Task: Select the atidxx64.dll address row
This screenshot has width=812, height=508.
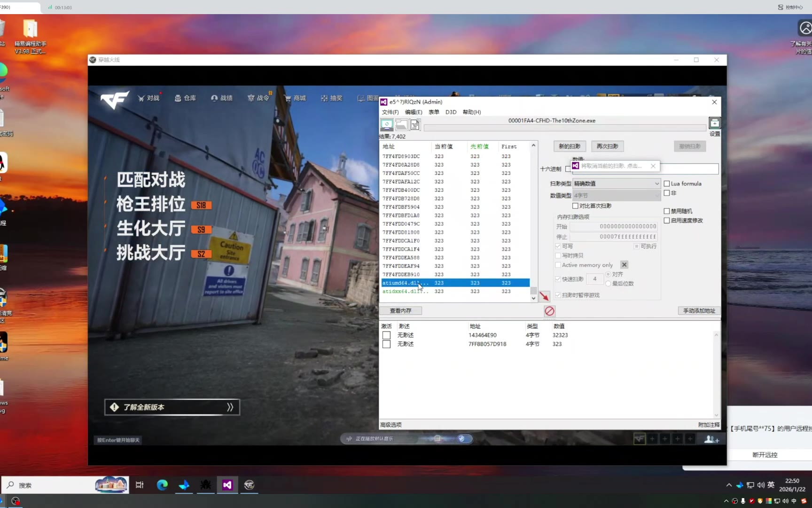Action: pyautogui.click(x=405, y=291)
